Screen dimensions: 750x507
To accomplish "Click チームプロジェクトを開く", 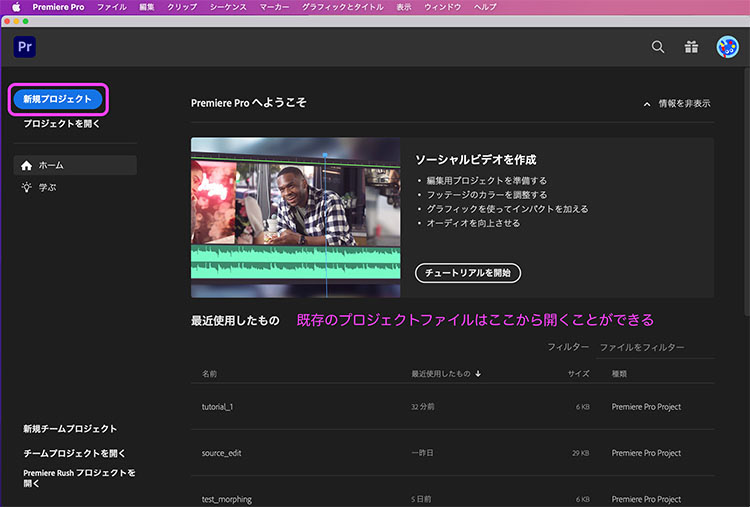I will 74,453.
